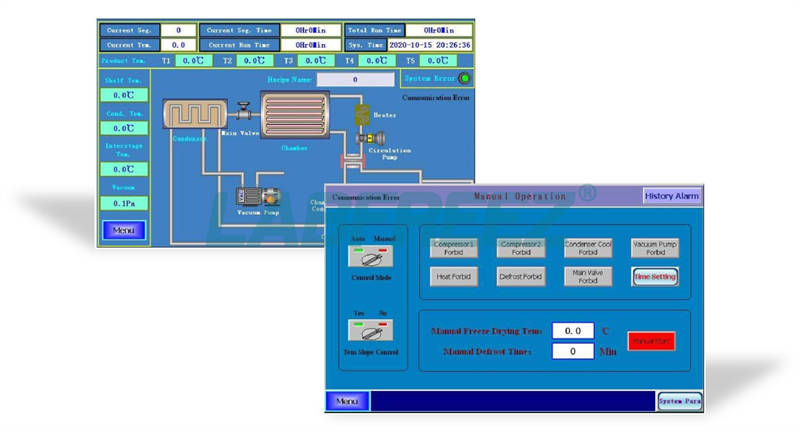Click the Manual Freeze Drying Tem input field
This screenshot has height=431, width=800.
pos(573,330)
